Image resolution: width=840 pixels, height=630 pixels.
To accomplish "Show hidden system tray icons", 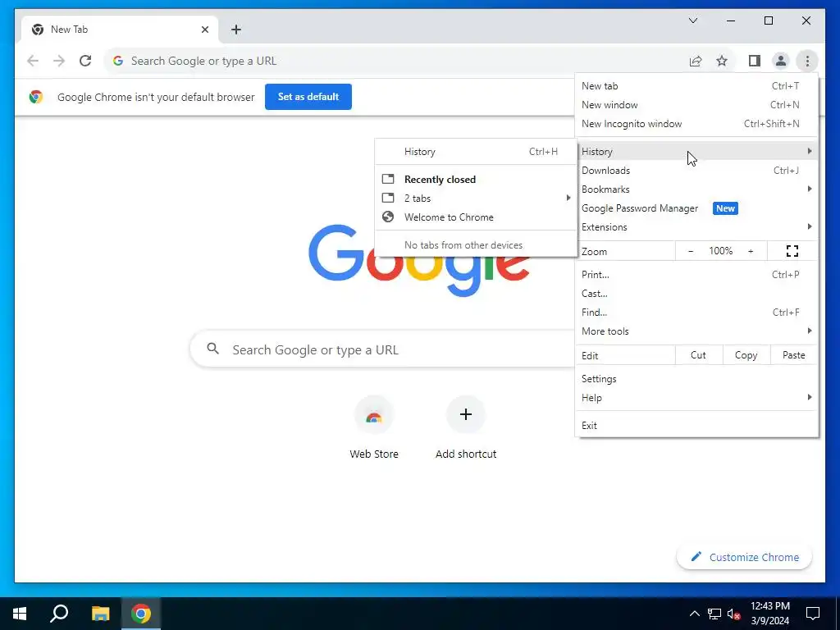I will pos(694,614).
